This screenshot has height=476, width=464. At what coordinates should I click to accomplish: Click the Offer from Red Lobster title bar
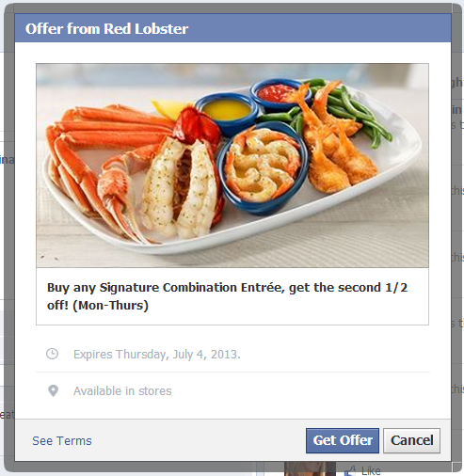pyautogui.click(x=232, y=28)
